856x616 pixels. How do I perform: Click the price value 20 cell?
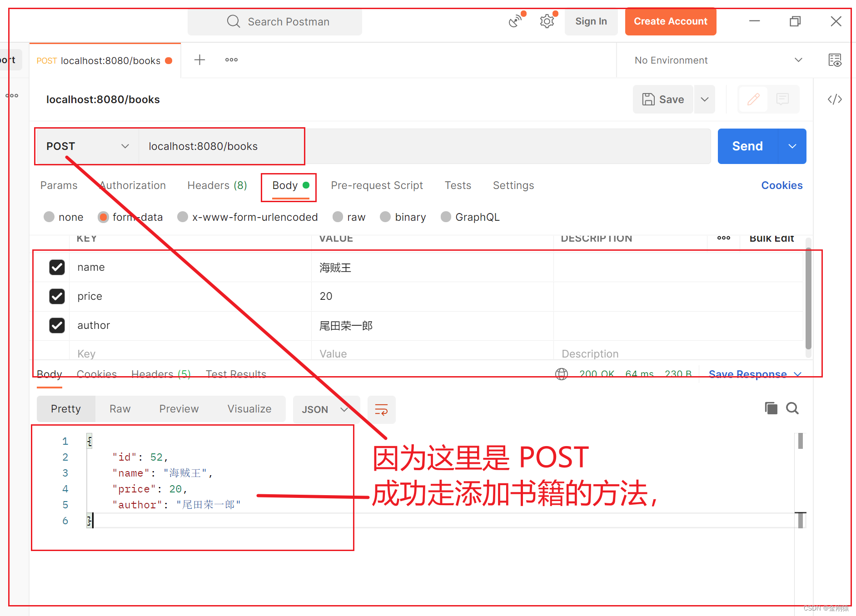(x=432, y=296)
